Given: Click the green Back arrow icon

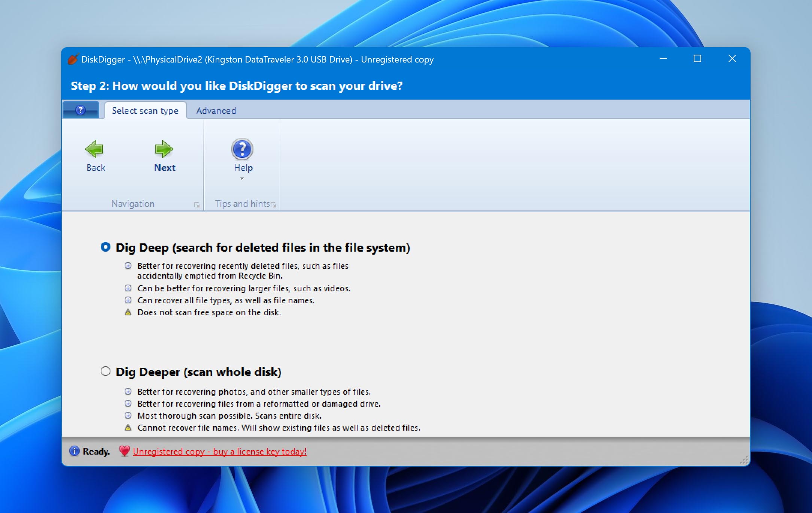Looking at the screenshot, I should coord(94,149).
